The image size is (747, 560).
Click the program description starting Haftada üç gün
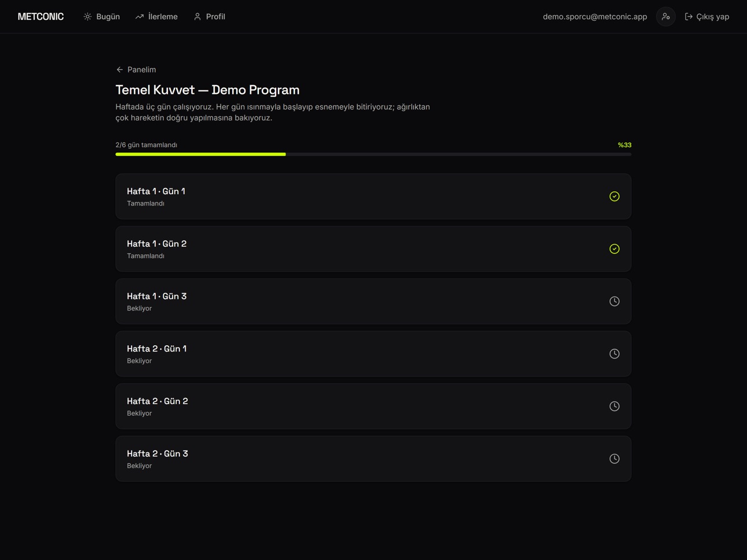(x=273, y=112)
